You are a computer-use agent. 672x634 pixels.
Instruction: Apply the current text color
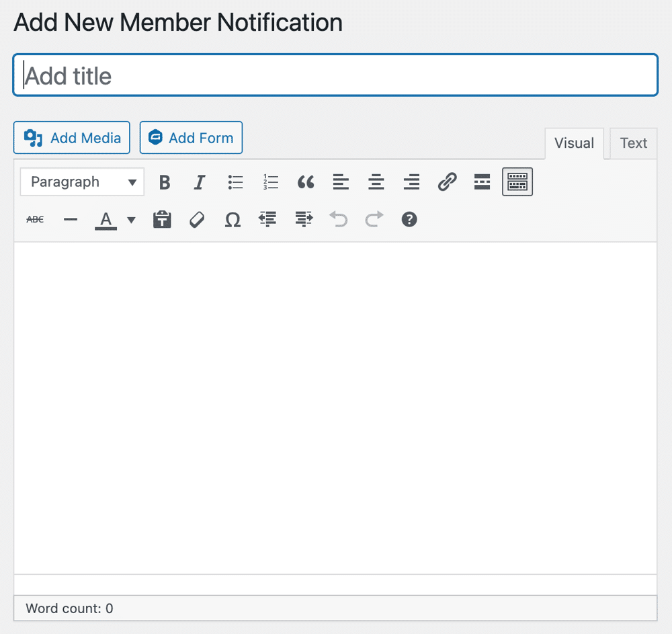tap(106, 219)
